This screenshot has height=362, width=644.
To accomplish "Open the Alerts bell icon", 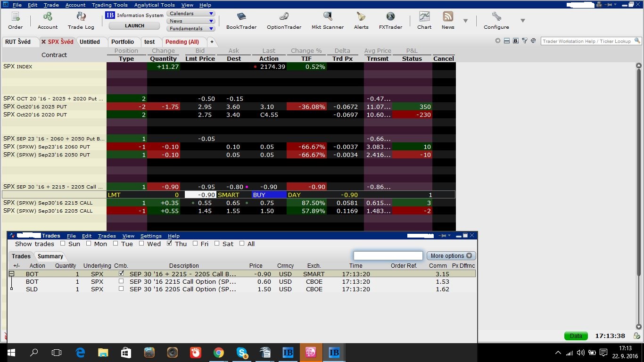I will (361, 17).
